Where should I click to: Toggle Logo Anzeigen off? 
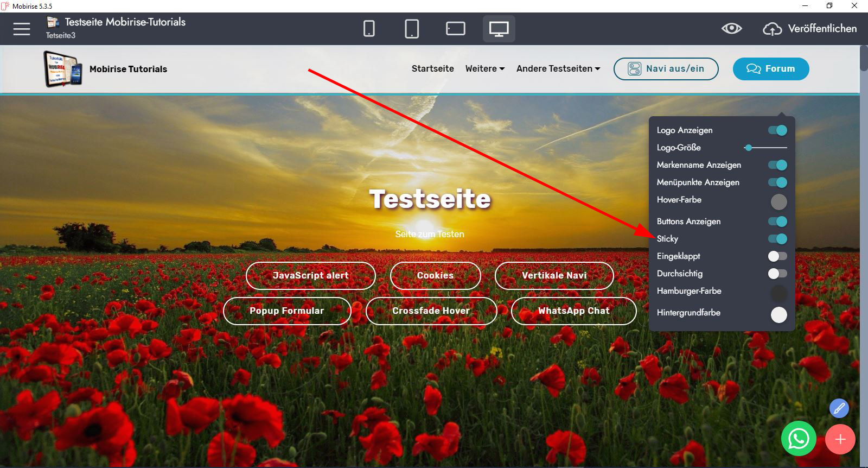(x=777, y=130)
